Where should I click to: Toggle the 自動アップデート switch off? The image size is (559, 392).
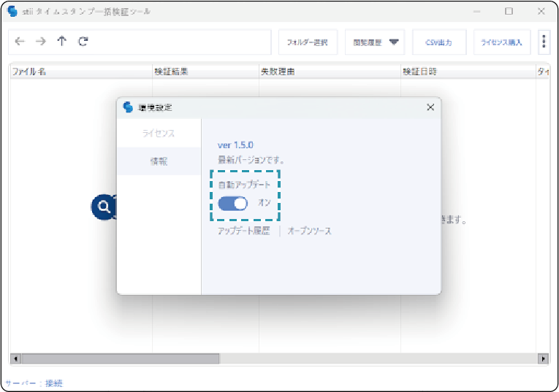233,203
